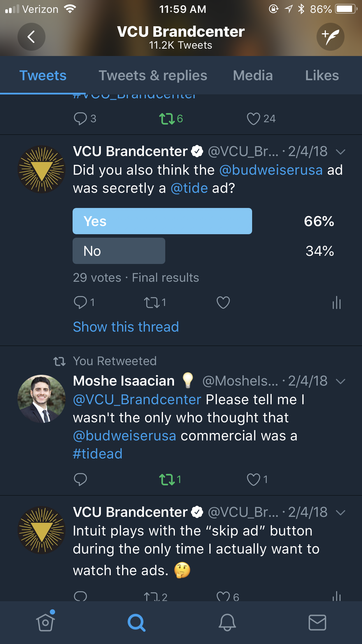Switch to Tweets & replies tab
This screenshot has width=362, height=644.
[x=153, y=76]
